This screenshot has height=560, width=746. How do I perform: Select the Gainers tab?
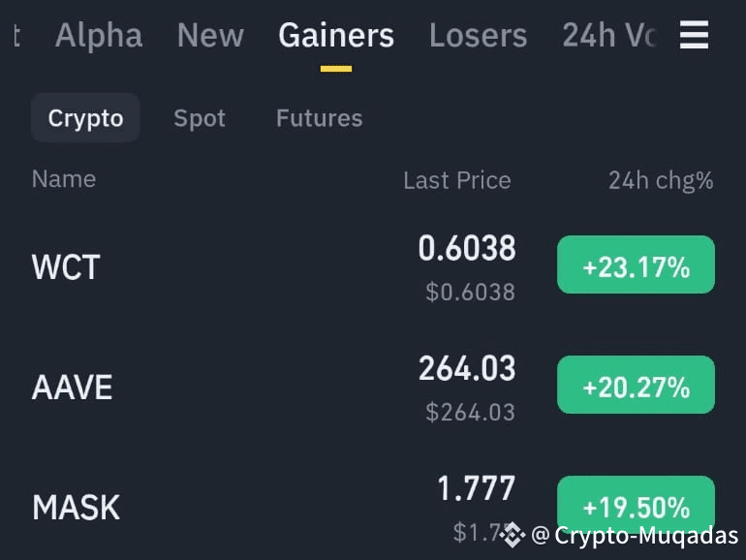(x=336, y=35)
